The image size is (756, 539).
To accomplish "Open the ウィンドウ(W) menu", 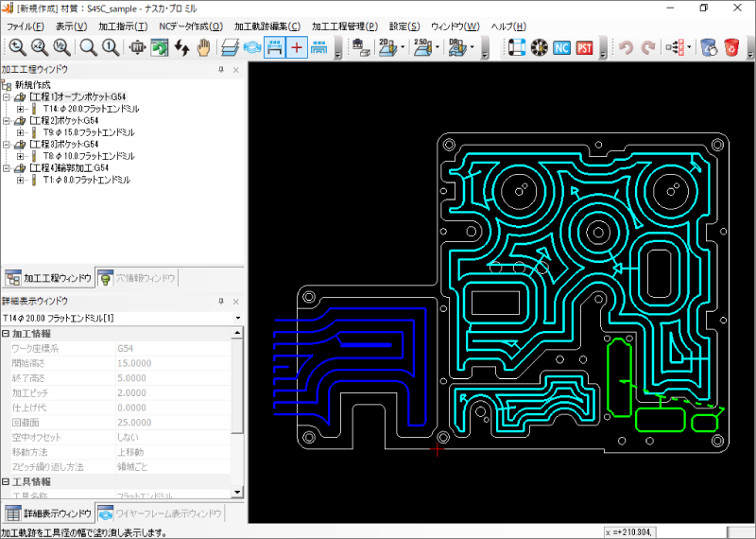I will click(x=455, y=26).
